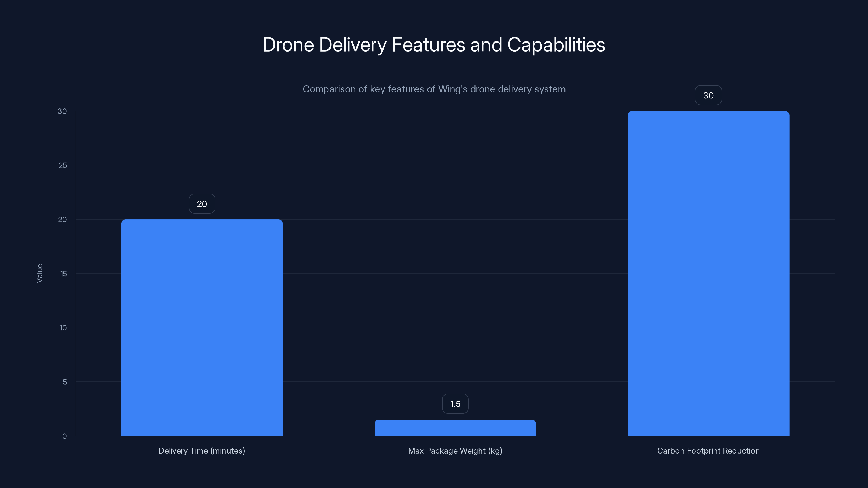The image size is (868, 488).
Task: Select the Carbon Footprint Reduction axis label
Action: (708, 451)
